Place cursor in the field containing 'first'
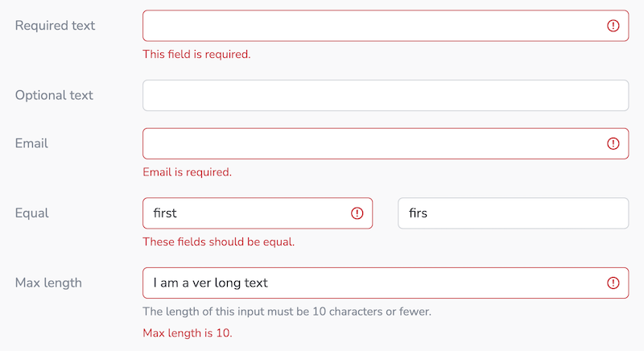Screen dimensions: 644x351 point(258,213)
